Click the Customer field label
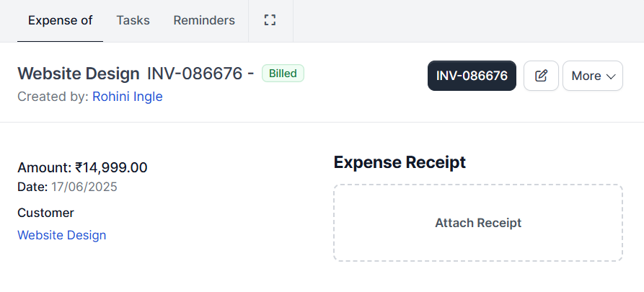The height and width of the screenshot is (292, 644). 45,213
